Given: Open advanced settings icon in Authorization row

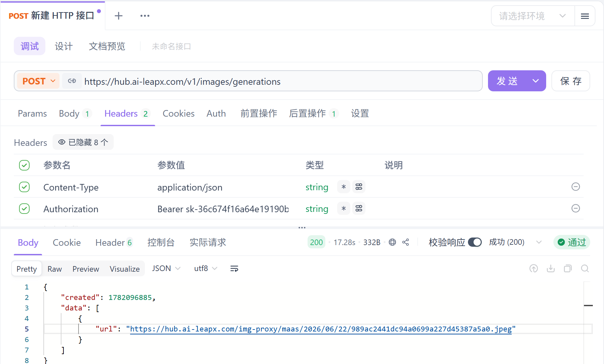Looking at the screenshot, I should 359,209.
